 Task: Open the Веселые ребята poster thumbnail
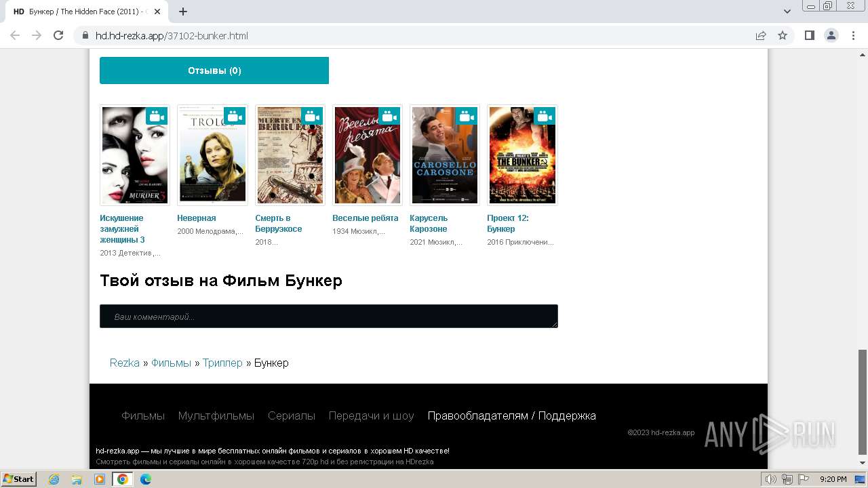(367, 155)
